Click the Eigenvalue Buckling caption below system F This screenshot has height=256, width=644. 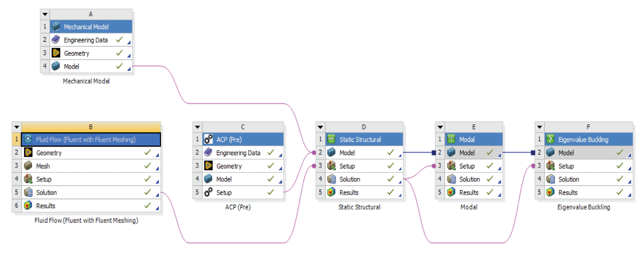584,207
